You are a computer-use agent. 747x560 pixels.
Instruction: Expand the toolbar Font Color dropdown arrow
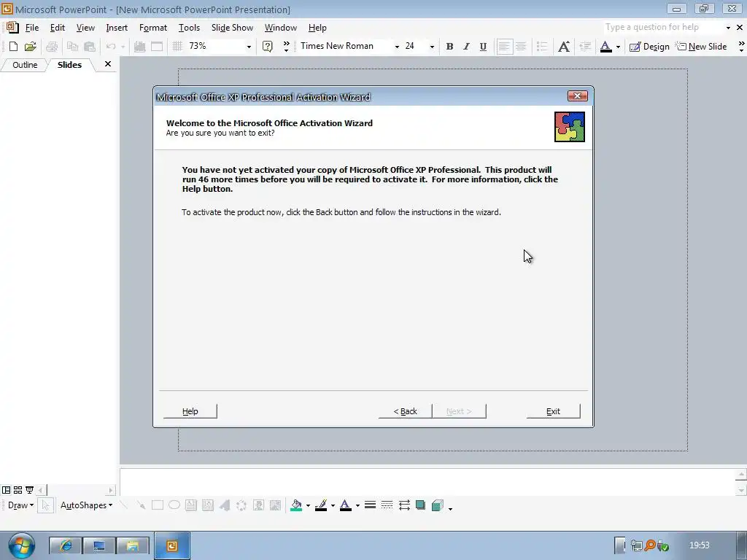point(618,47)
